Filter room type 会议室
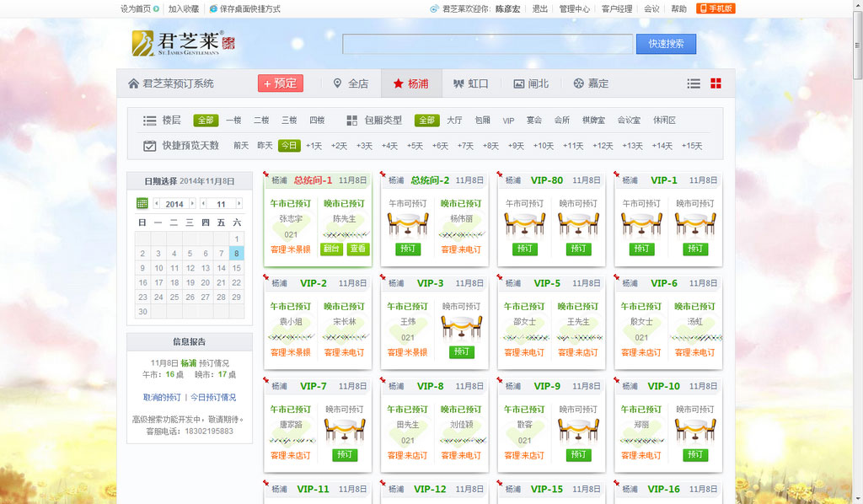 tap(629, 120)
